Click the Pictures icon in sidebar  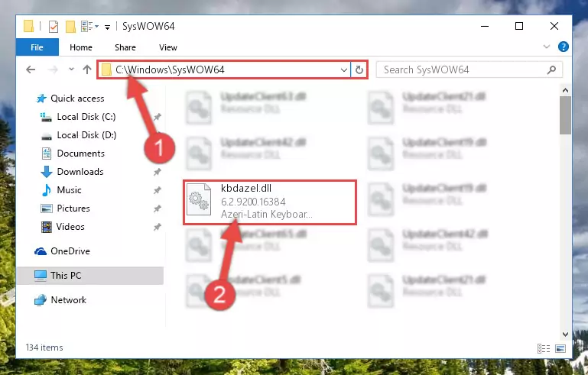(46, 209)
